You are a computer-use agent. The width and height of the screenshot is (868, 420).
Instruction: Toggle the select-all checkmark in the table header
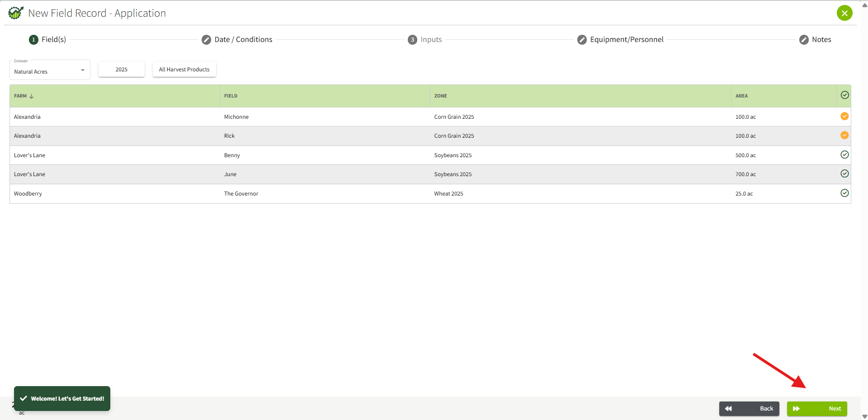(844, 95)
